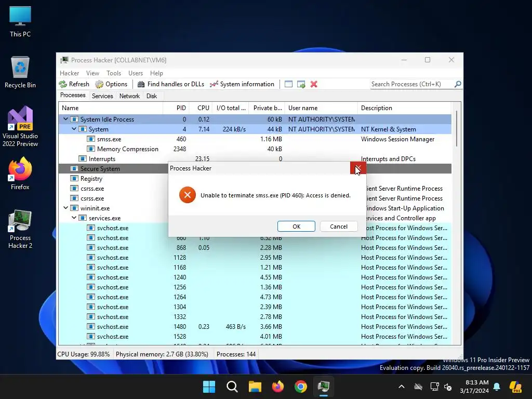
Task: Close the Process Hacker error dialog
Action: tap(358, 168)
